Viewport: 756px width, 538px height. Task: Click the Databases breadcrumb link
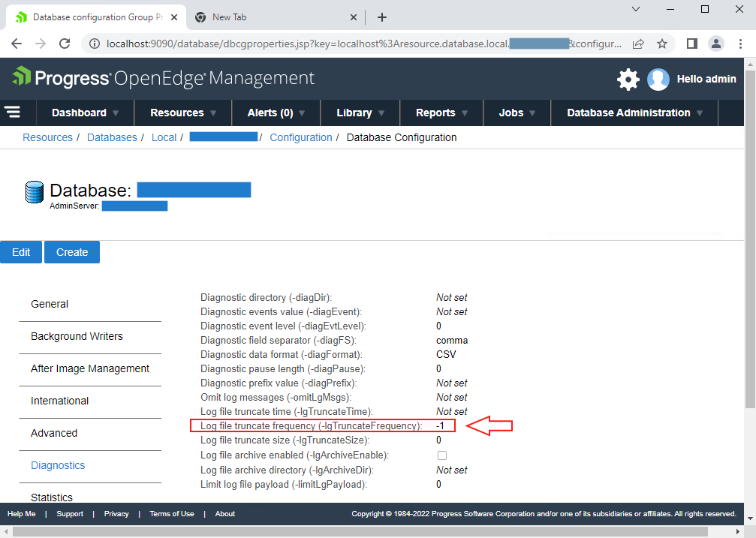tap(112, 137)
